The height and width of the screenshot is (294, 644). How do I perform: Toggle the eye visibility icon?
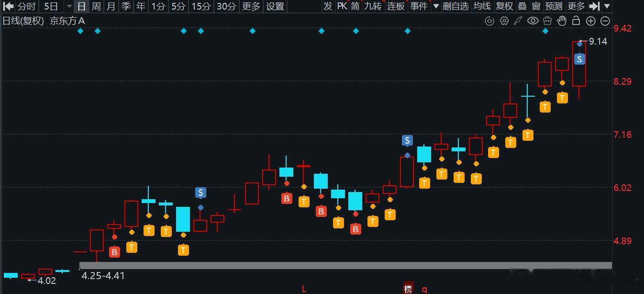pyautogui.click(x=533, y=21)
